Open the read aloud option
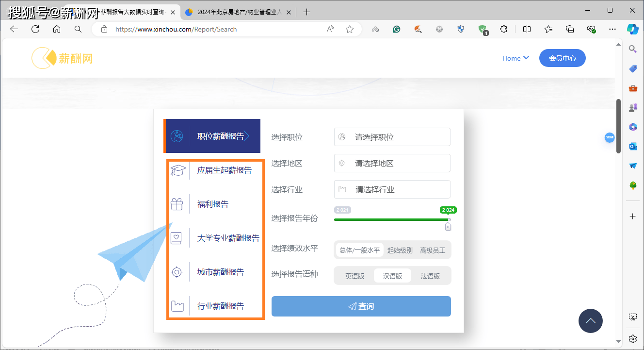Image resolution: width=644 pixels, height=350 pixels. point(330,29)
